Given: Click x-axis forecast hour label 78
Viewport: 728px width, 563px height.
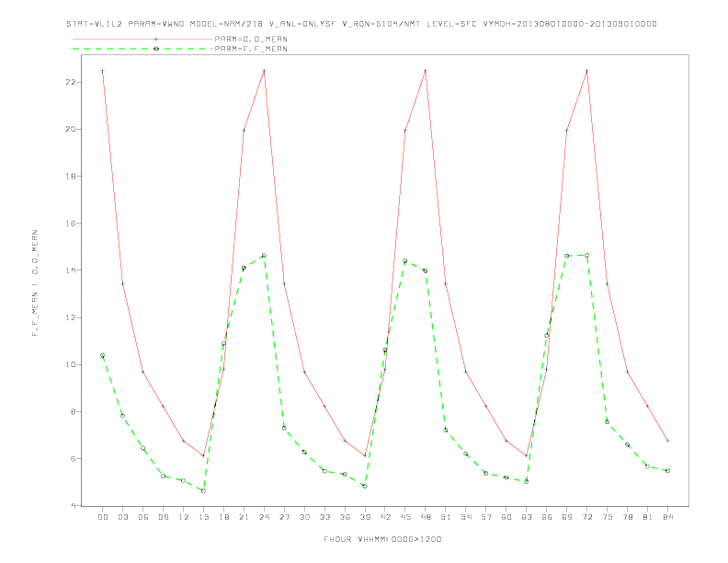Looking at the screenshot, I should [x=628, y=517].
